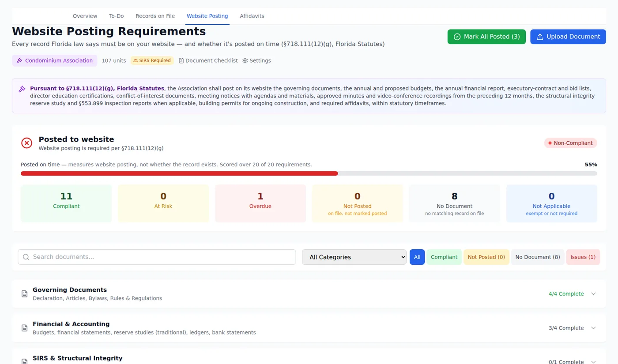Image resolution: width=618 pixels, height=364 pixels.
Task: Click the 55% progress percentage
Action: pos(591,165)
